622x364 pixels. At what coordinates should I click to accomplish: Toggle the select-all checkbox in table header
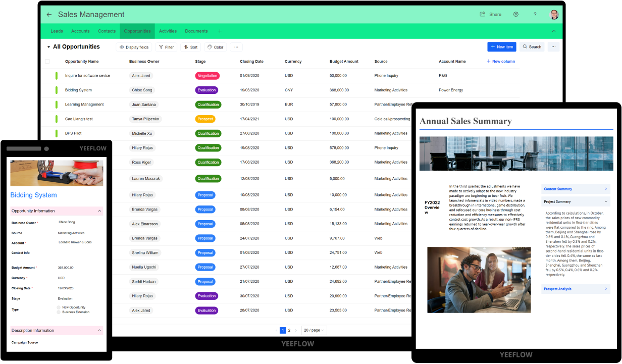click(47, 62)
